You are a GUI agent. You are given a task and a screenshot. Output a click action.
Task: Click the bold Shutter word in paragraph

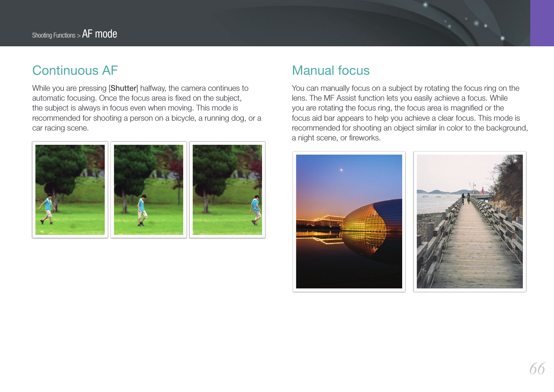point(123,88)
